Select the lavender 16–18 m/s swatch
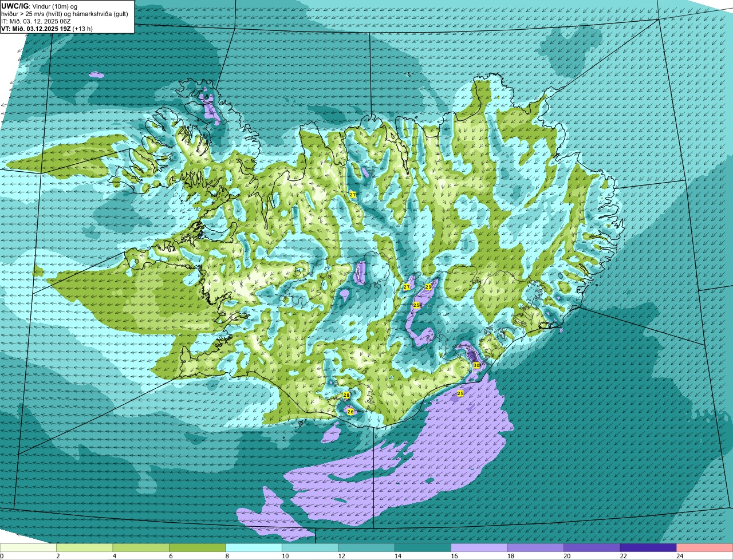The image size is (733, 560). [479, 547]
